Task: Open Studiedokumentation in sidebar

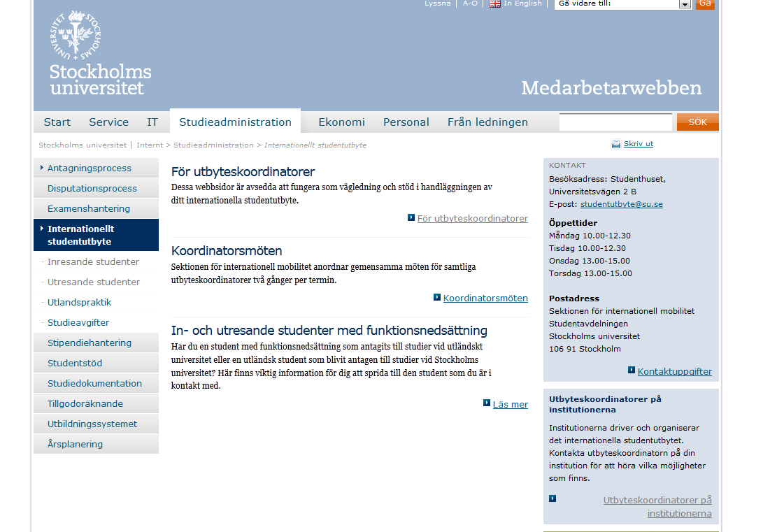Action: tap(94, 384)
